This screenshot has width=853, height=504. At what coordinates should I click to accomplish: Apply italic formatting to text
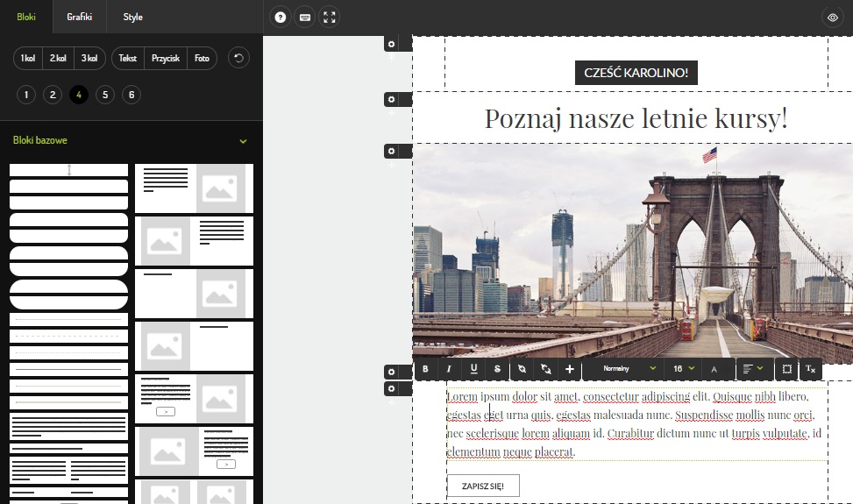[x=449, y=369]
